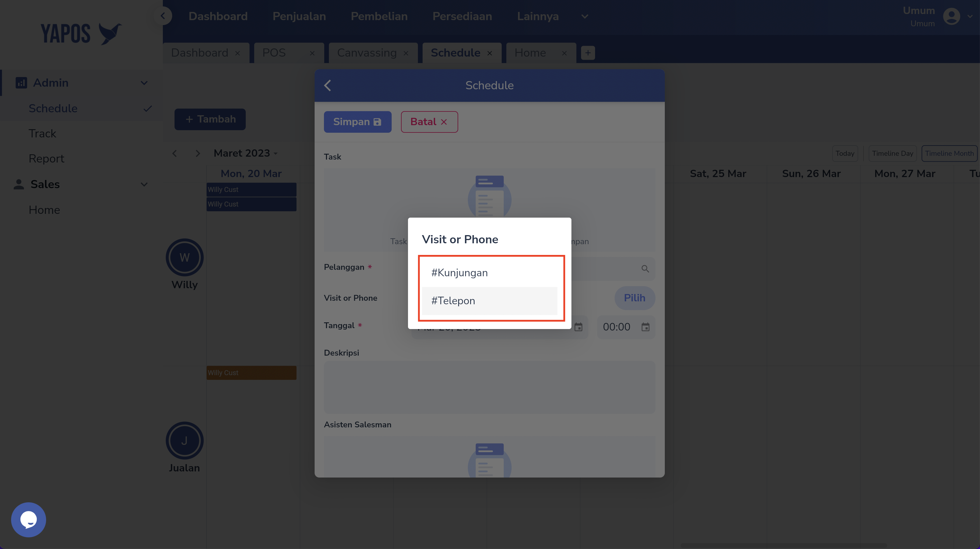
Task: Open the time picker icon beside 00:00
Action: (x=645, y=327)
